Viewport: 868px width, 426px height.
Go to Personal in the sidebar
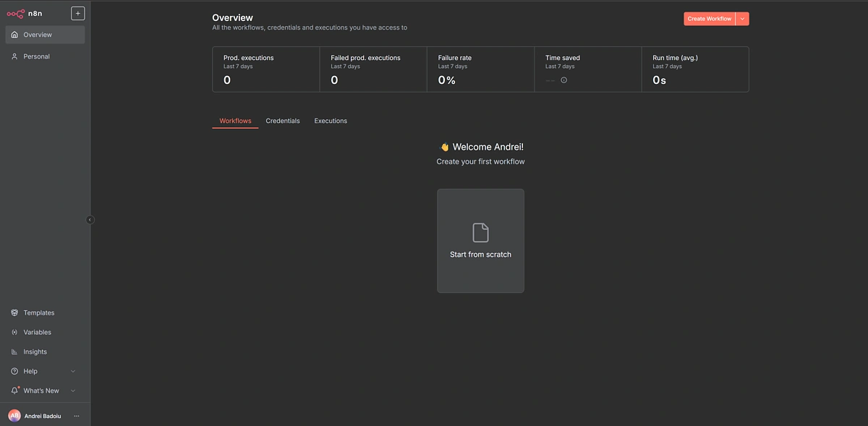click(36, 56)
